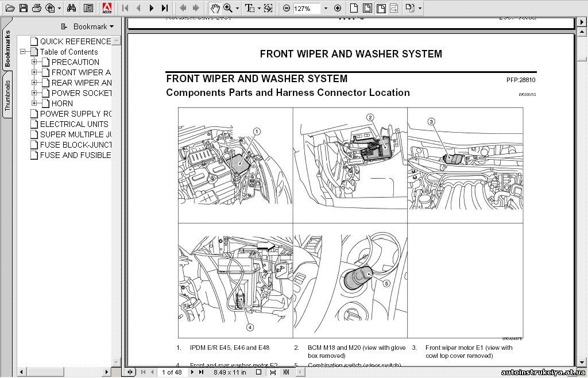The width and height of the screenshot is (588, 378).
Task: Click the Rotate View icon
Action: click(411, 8)
